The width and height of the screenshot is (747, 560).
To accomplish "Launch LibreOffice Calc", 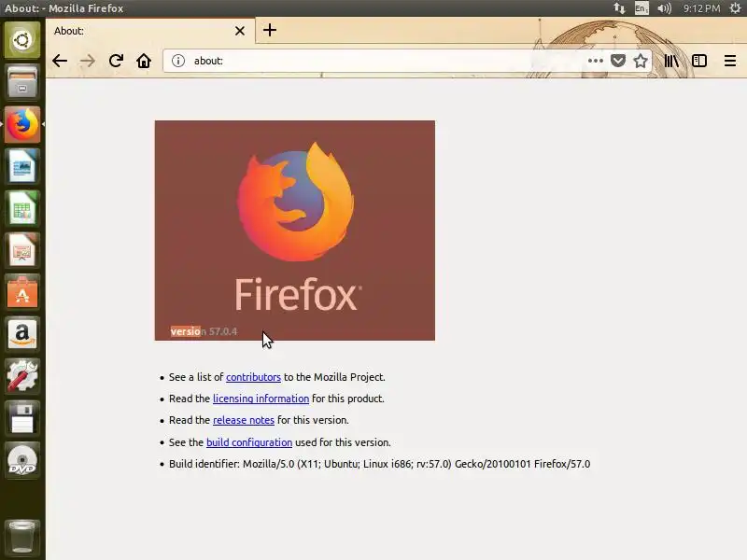I will (x=22, y=208).
